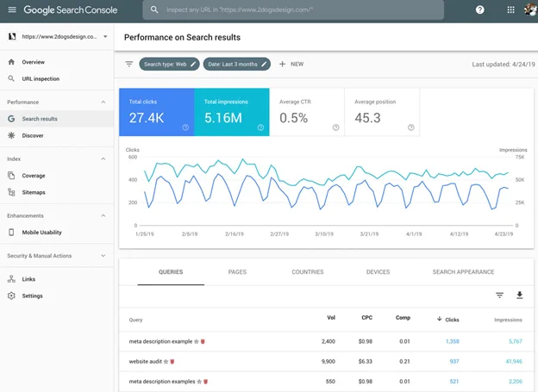Screen dimensions: 538x392
Task: Click pencil icon on Search type chip
Action: point(193,64)
